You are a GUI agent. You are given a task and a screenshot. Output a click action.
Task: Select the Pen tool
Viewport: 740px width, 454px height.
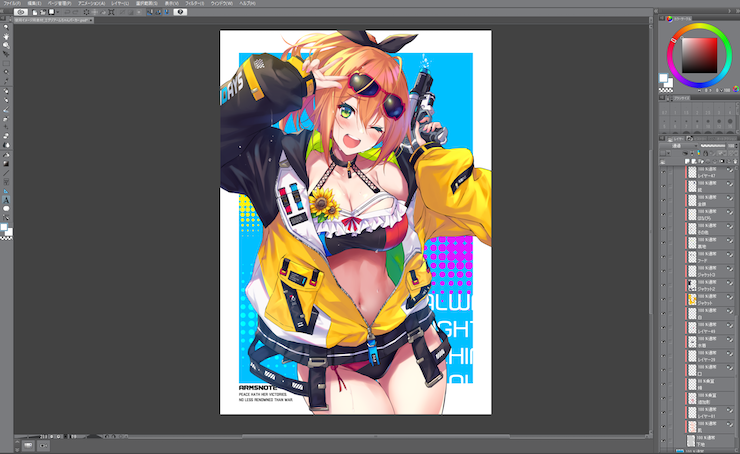pyautogui.click(x=6, y=91)
